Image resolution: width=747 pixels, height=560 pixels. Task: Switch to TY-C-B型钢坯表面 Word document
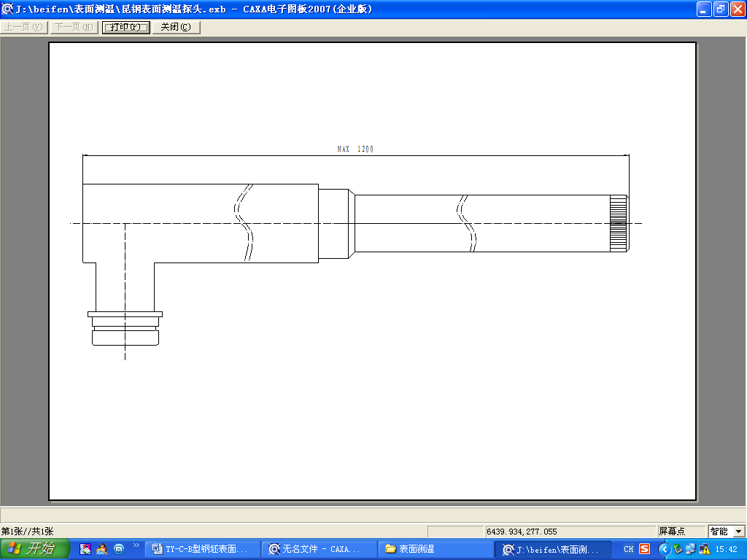coord(201,549)
